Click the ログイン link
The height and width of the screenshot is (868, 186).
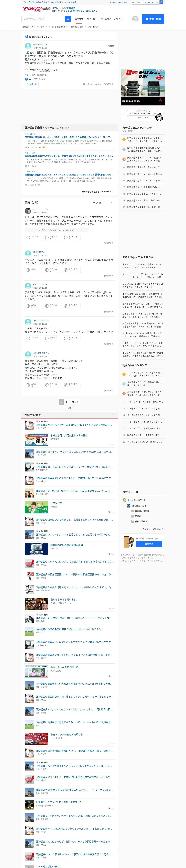coord(56,11)
